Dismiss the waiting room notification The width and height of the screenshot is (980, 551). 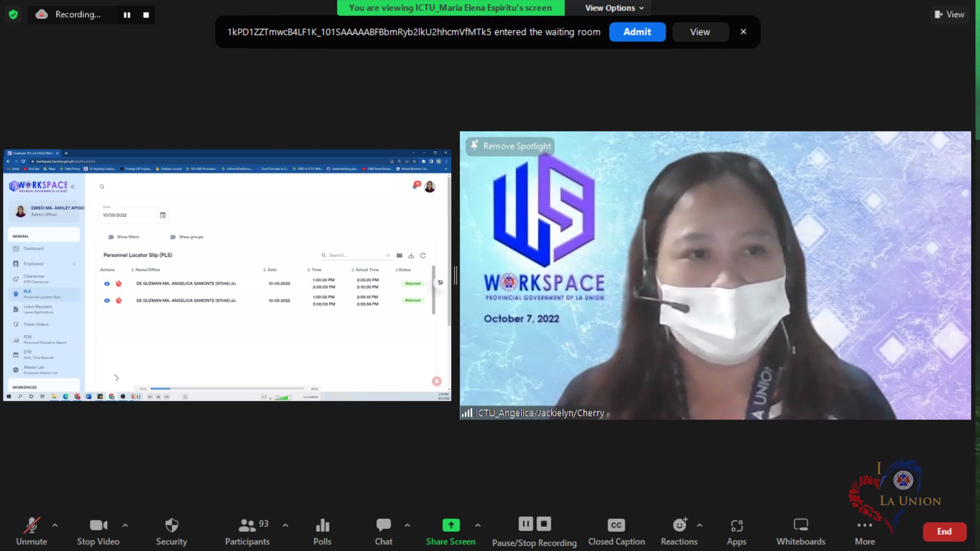click(743, 32)
